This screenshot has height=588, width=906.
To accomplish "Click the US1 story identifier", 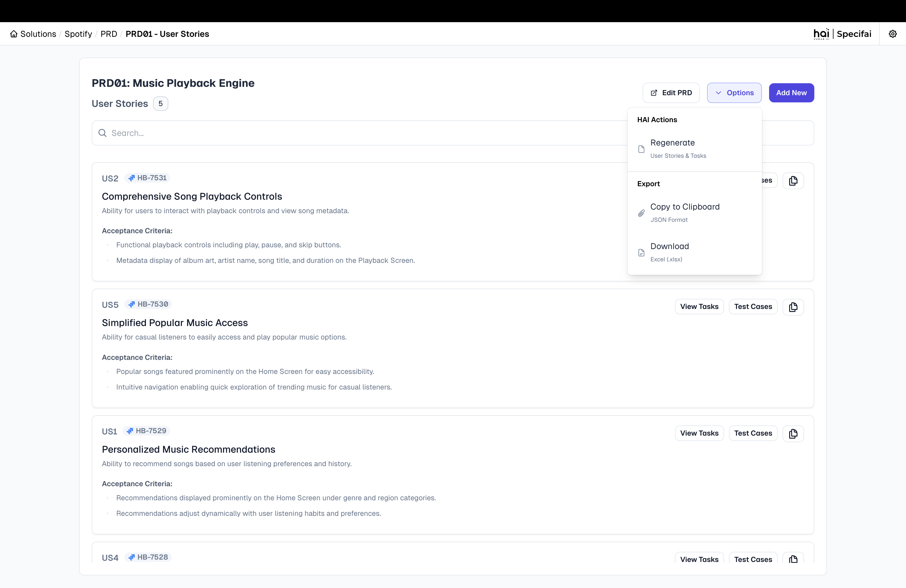I will coord(109,431).
